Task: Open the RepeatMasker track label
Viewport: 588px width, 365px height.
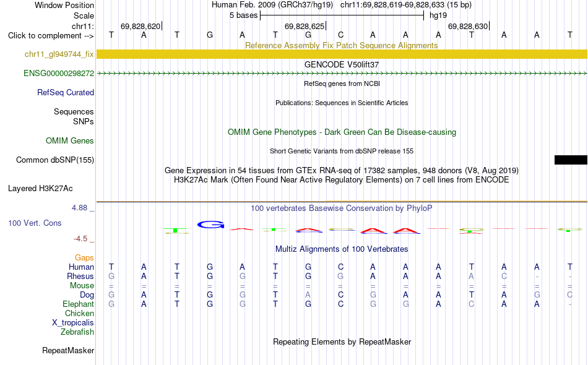Action: pos(68,350)
